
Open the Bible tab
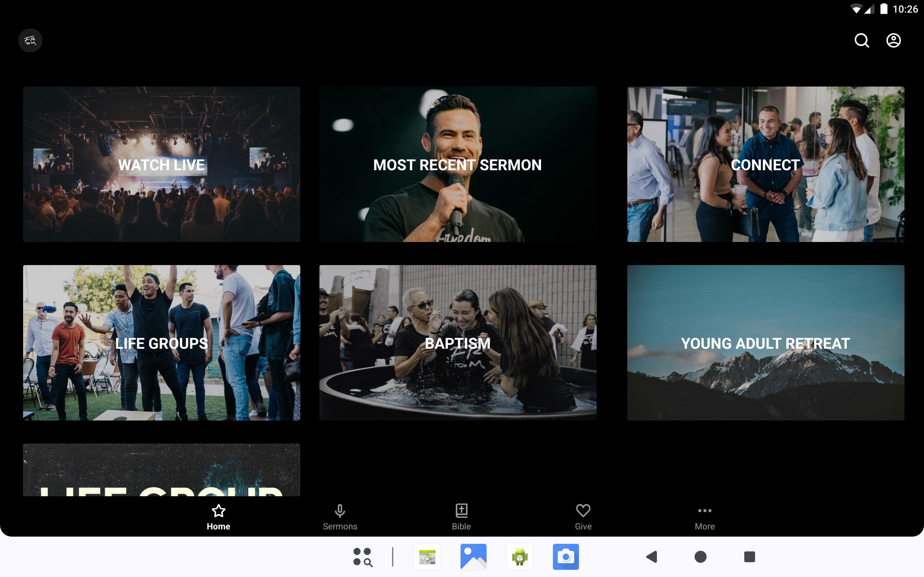[461, 517]
